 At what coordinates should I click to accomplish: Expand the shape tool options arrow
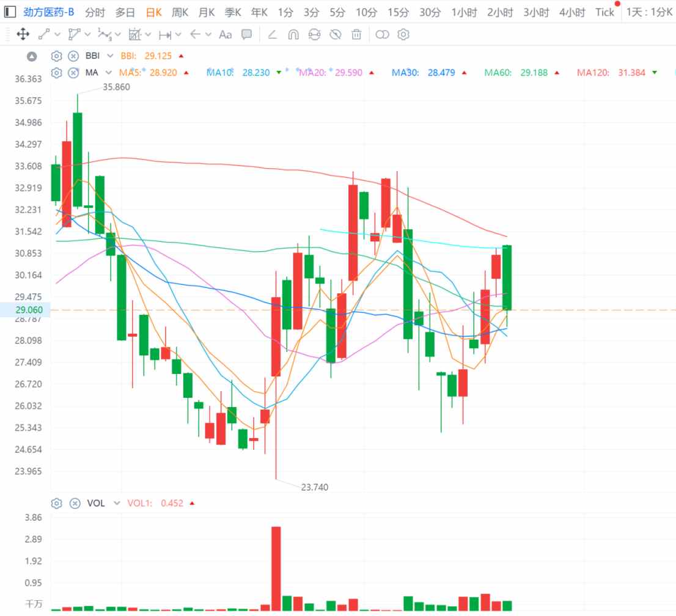87,34
